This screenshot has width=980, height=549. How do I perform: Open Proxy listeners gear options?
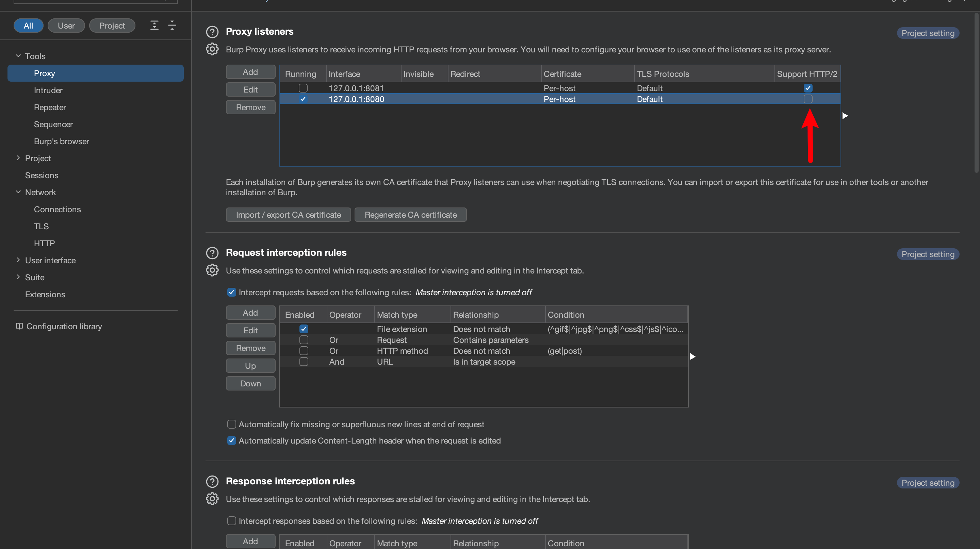212,49
